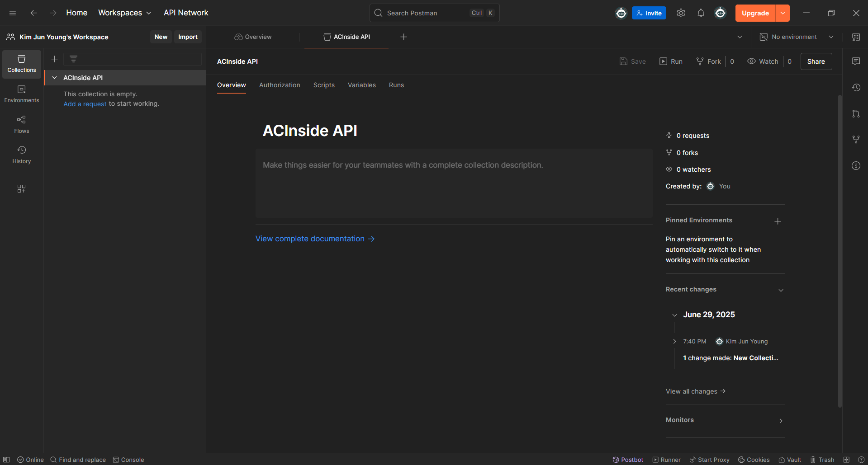This screenshot has height=465, width=868.
Task: Open Help icon in status bar
Action: click(x=861, y=460)
